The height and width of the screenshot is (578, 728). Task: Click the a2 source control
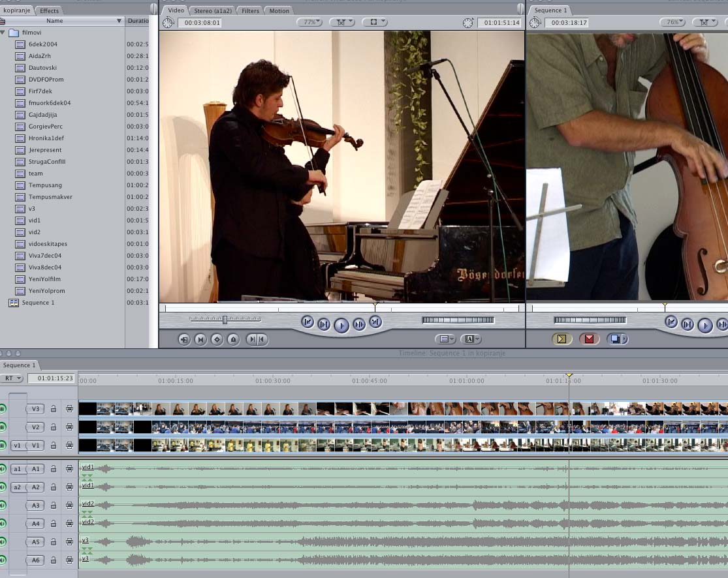click(17, 487)
